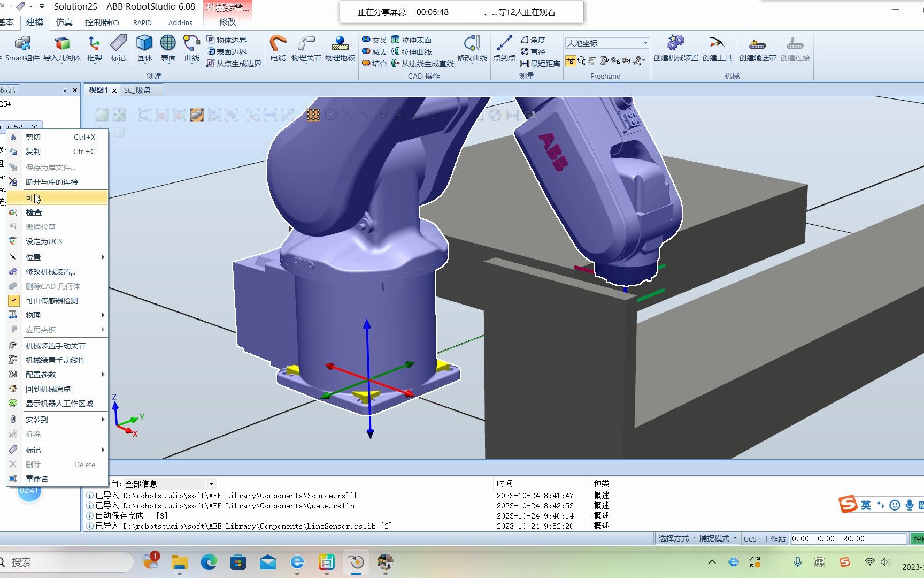
Task: Click 创建工具 create tool
Action: point(717,48)
